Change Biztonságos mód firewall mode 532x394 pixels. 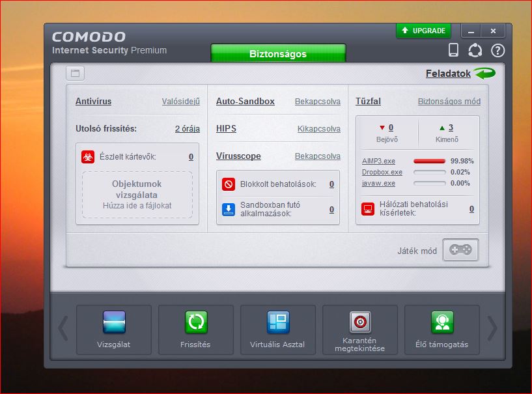click(x=449, y=101)
